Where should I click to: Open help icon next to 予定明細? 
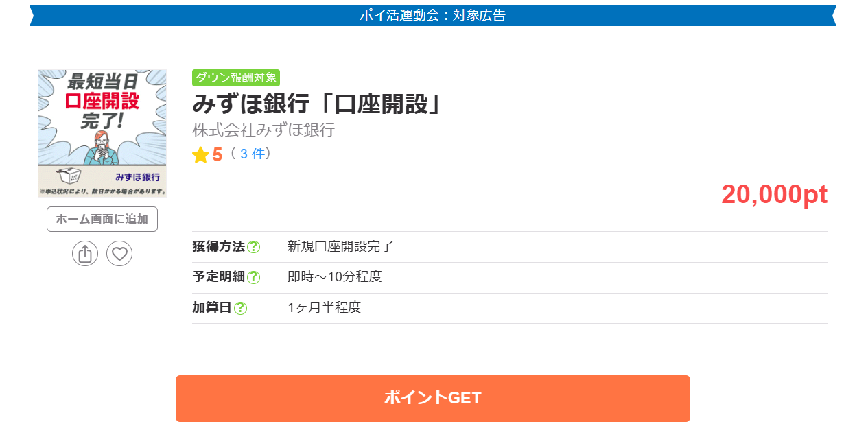(x=254, y=277)
